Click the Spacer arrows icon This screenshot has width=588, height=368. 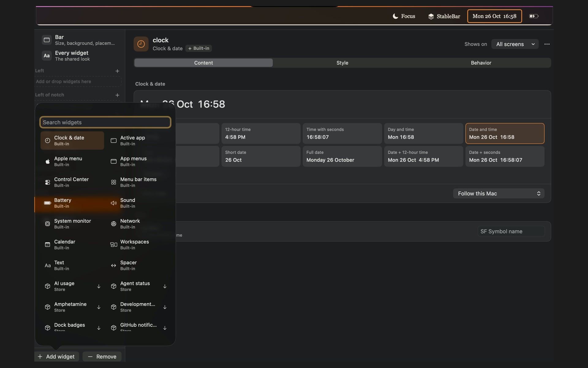[x=113, y=266]
